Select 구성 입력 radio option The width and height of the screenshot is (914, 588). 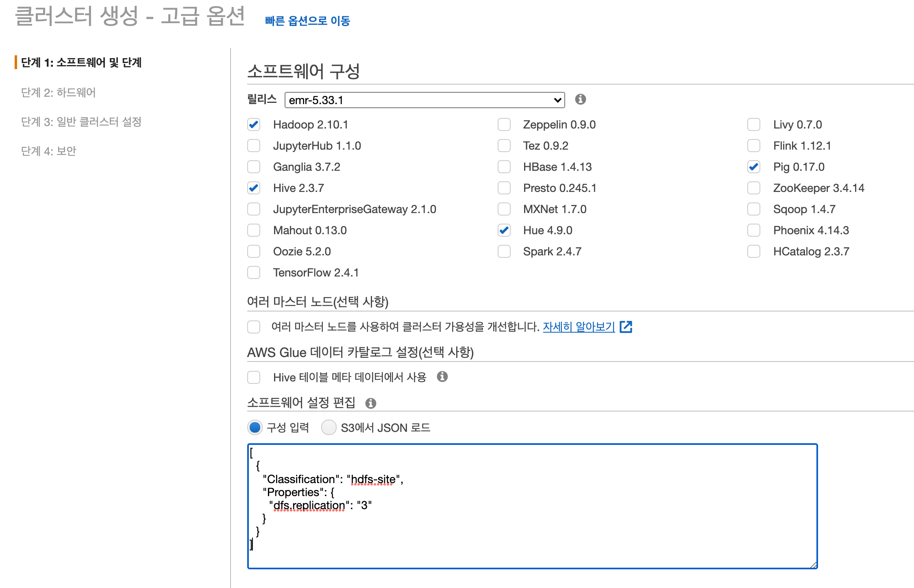pos(255,427)
